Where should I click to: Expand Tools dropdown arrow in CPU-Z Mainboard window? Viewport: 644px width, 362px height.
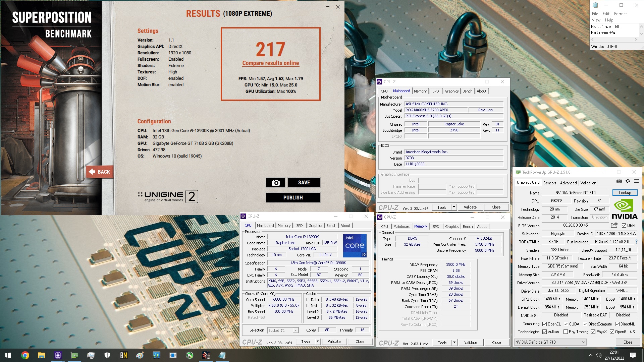(454, 207)
